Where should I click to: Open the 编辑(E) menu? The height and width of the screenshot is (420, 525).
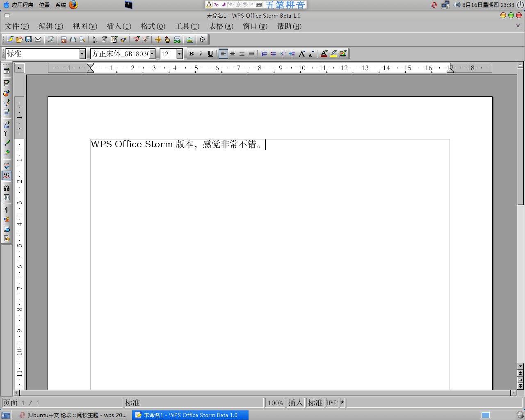coord(51,26)
